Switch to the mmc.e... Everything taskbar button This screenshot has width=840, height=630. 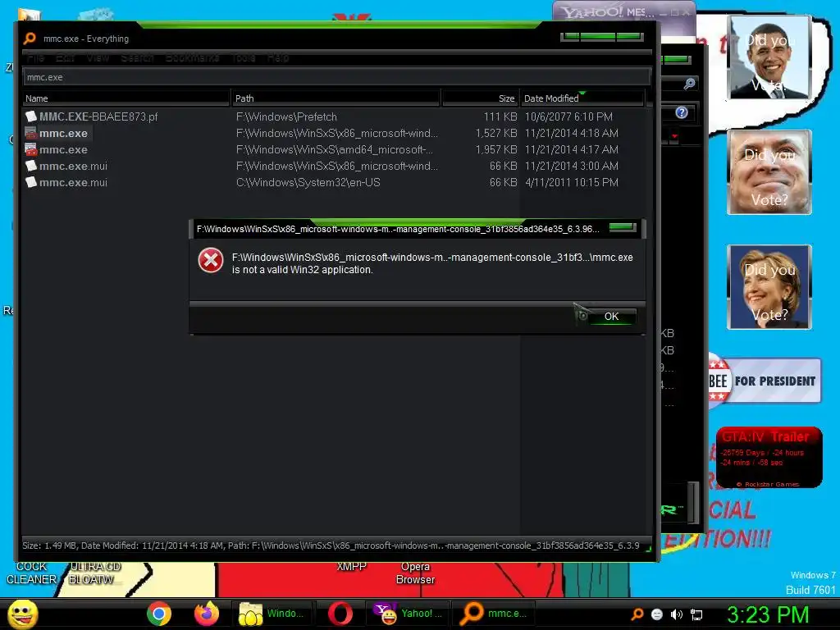493,614
